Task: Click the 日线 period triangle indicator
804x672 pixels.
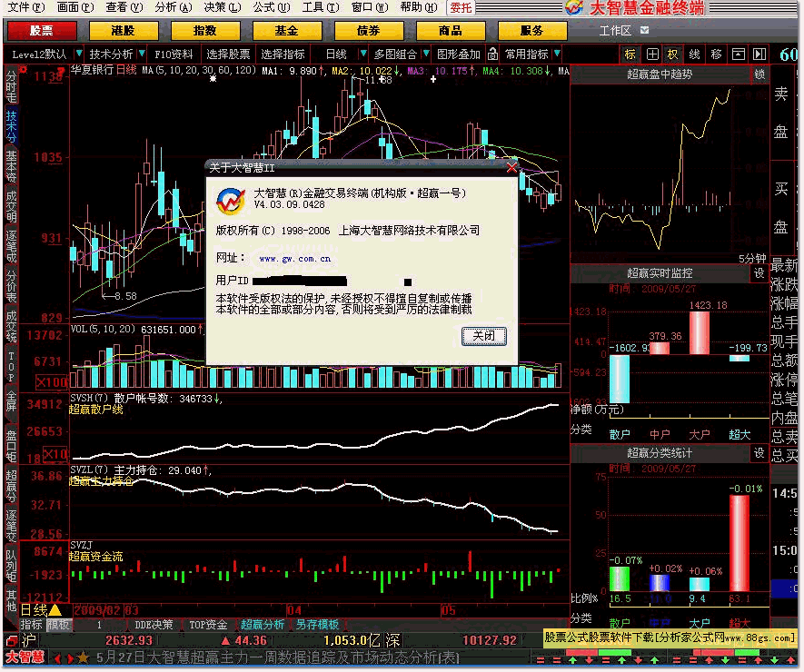Action: (55, 610)
